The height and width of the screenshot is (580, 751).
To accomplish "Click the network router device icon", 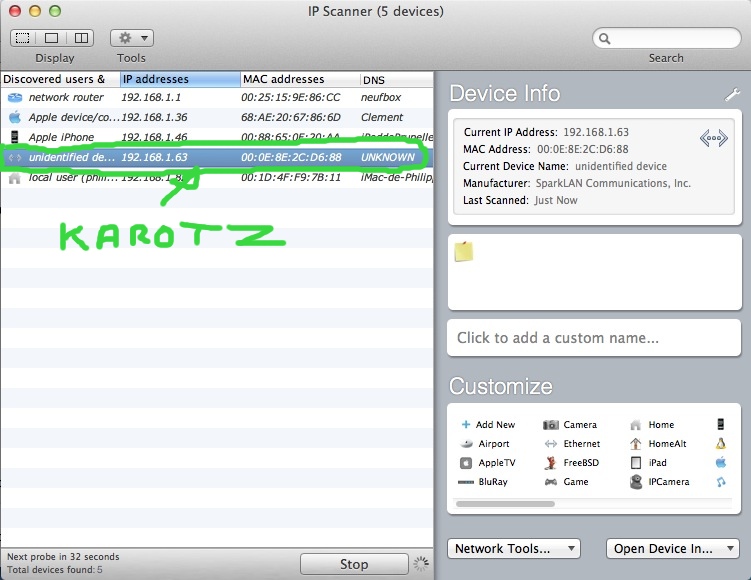I will [x=15, y=97].
